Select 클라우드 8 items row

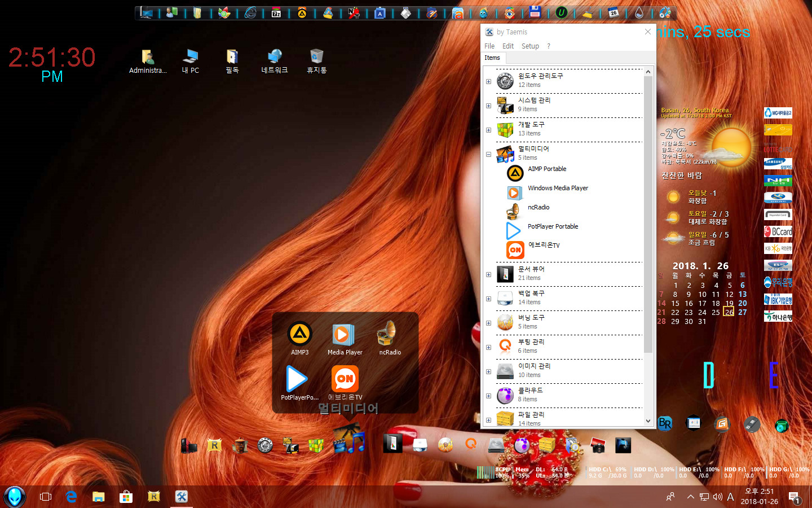(569, 395)
